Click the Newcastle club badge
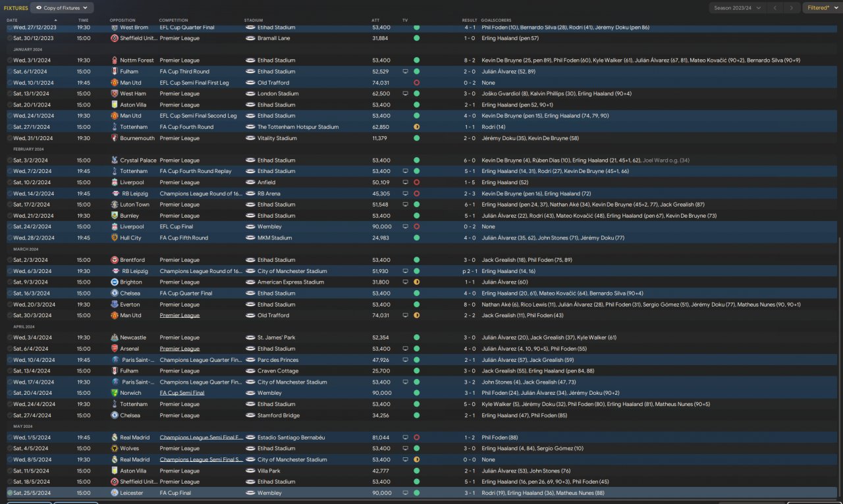The width and height of the screenshot is (843, 504). pyautogui.click(x=115, y=338)
